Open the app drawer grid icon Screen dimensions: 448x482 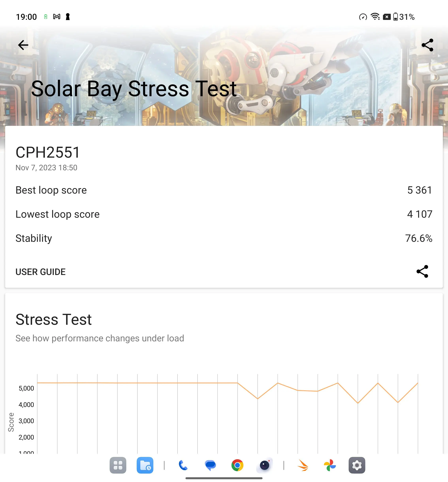(118, 465)
